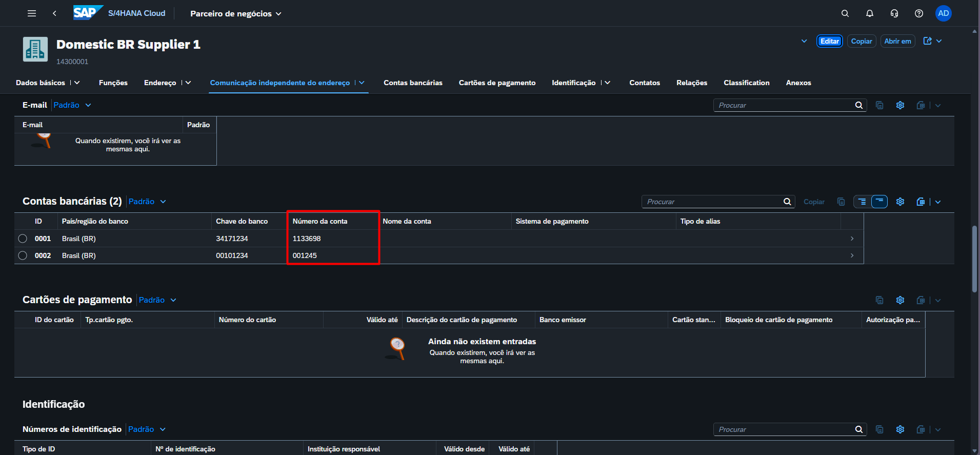
Task: Open Padrão view dropdown for E-mail
Action: (x=72, y=105)
